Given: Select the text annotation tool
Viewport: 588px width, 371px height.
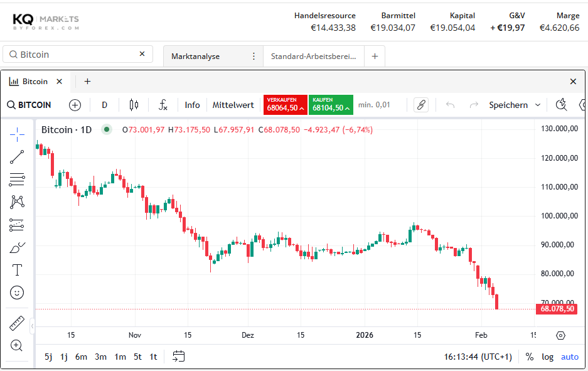Looking at the screenshot, I should coord(17,270).
